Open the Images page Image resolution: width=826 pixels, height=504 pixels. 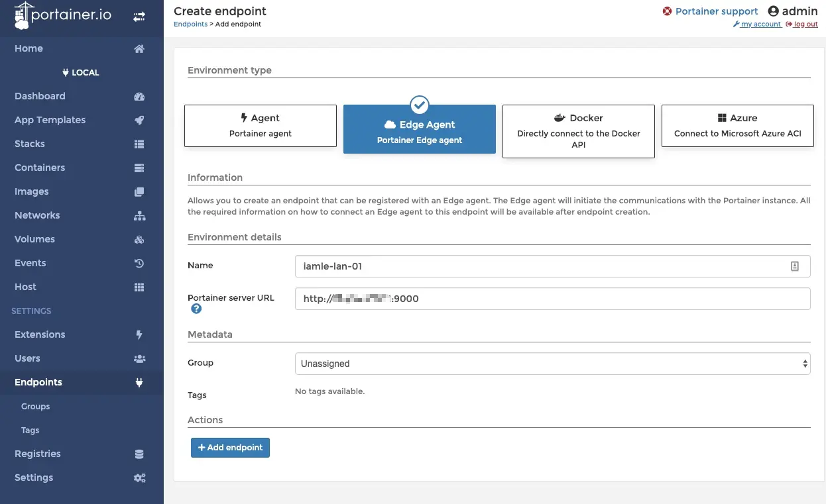(82, 191)
